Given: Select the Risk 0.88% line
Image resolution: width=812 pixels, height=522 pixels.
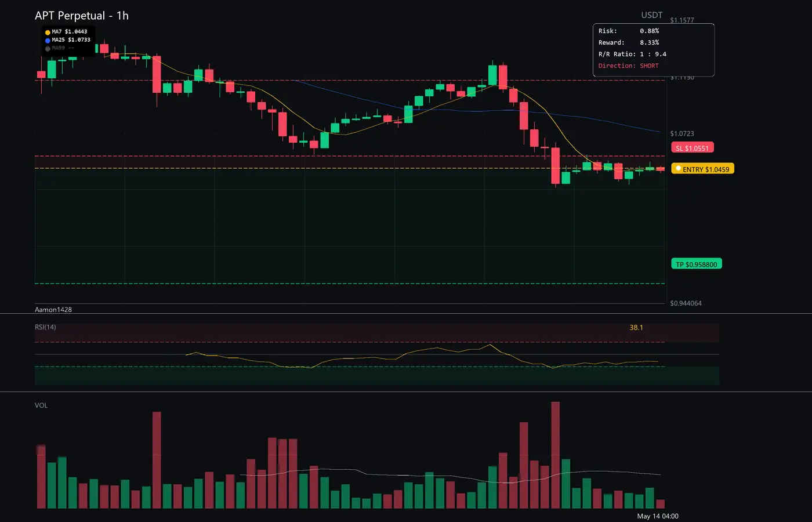Looking at the screenshot, I should pos(629,31).
